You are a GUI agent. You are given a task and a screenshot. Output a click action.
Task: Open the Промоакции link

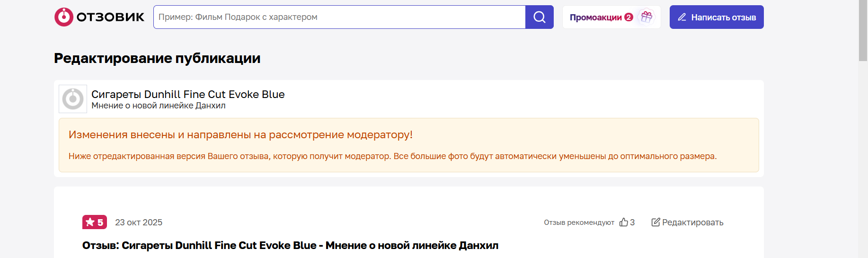click(595, 18)
